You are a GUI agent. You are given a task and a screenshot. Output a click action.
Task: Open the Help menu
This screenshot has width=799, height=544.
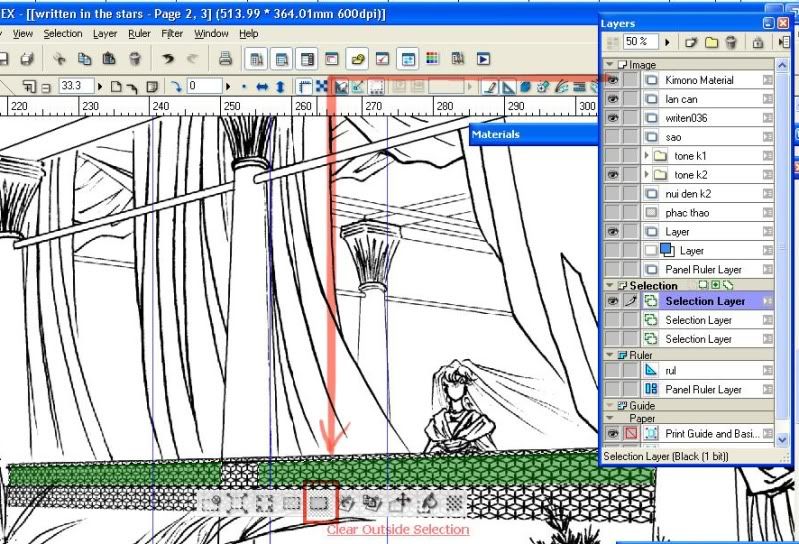(x=248, y=34)
